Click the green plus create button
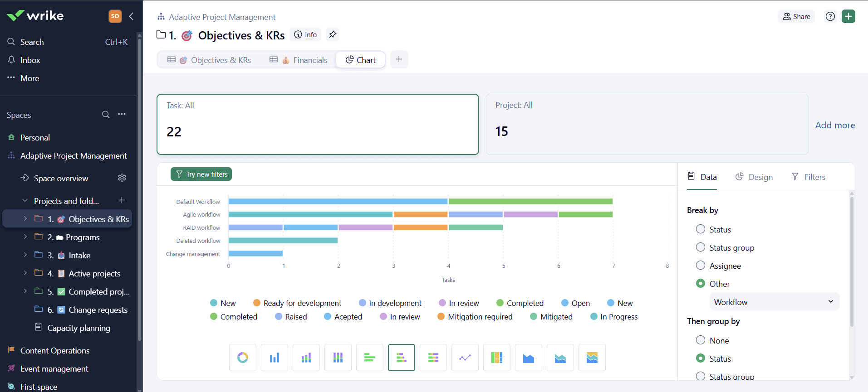Image resolution: width=868 pixels, height=392 pixels. (848, 16)
